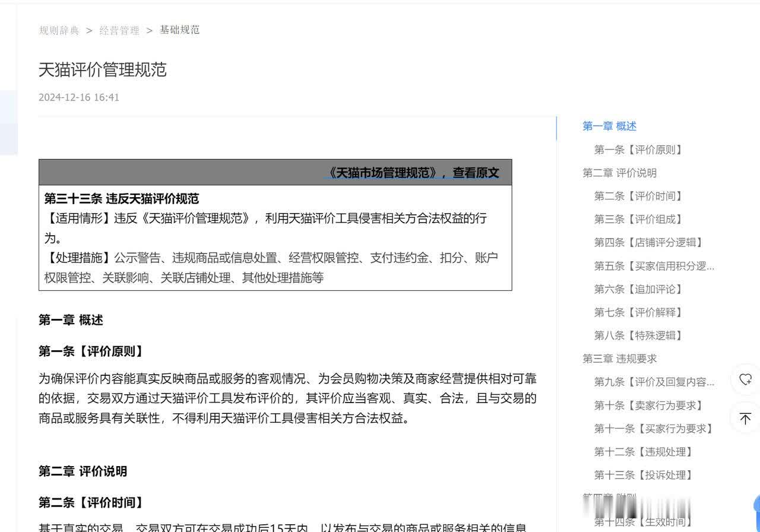Click the date 2024-12-16 16:41
The image size is (760, 532).
point(79,97)
